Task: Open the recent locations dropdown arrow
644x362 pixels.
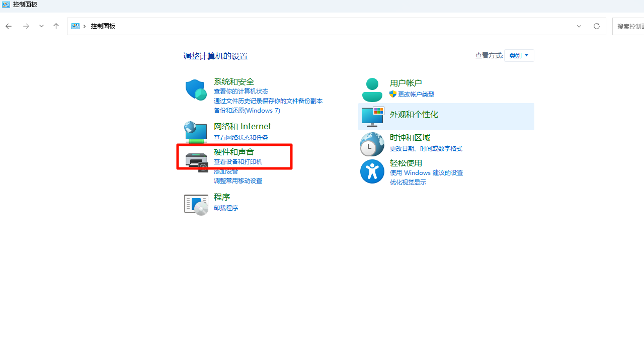Action: pos(41,26)
